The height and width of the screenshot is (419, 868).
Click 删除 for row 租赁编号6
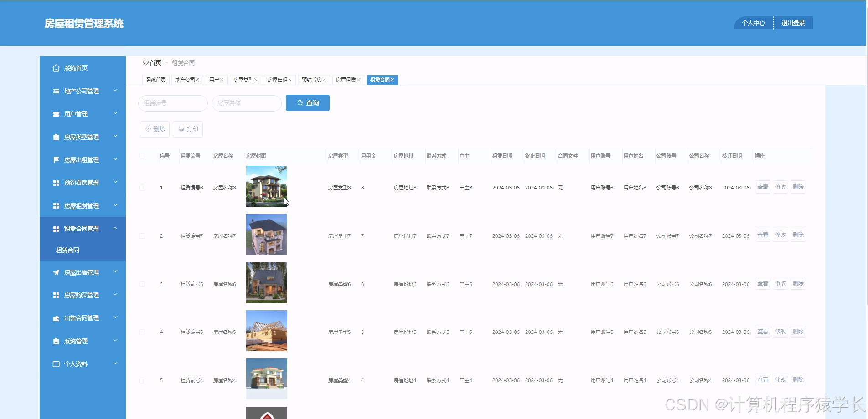[x=798, y=283]
